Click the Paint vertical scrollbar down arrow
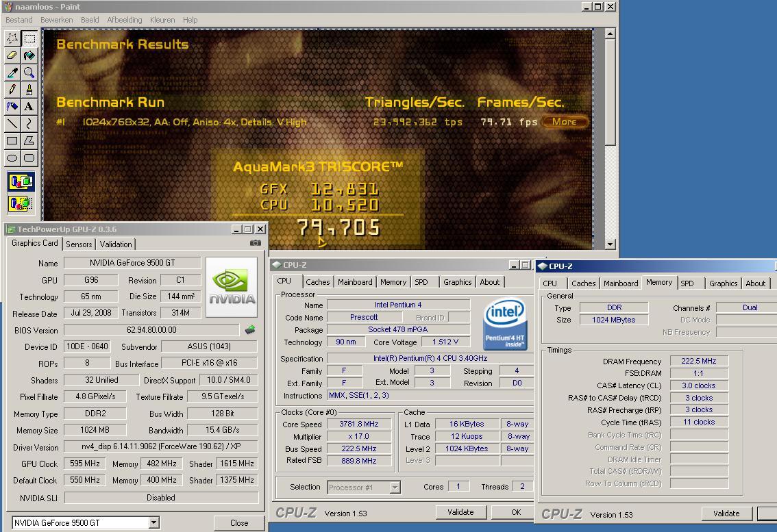Viewport: 777px width, 532px height. coord(610,244)
